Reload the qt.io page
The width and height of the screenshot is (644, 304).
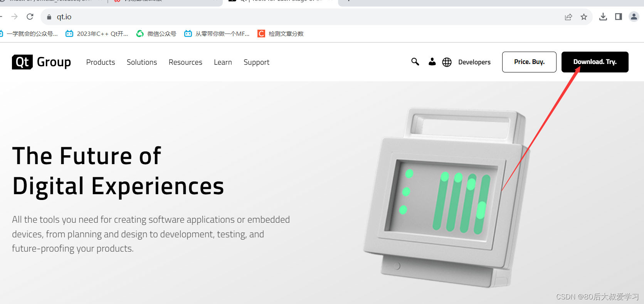[x=30, y=17]
